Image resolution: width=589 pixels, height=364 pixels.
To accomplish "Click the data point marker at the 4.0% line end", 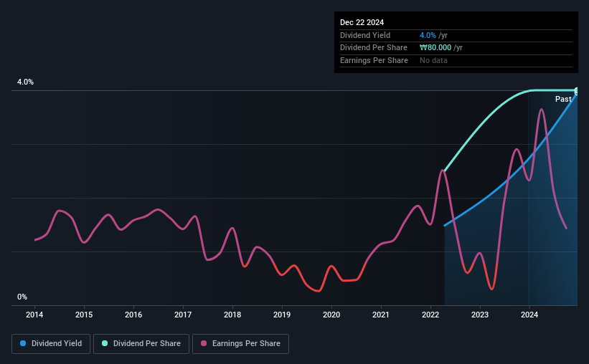I will coord(577,91).
